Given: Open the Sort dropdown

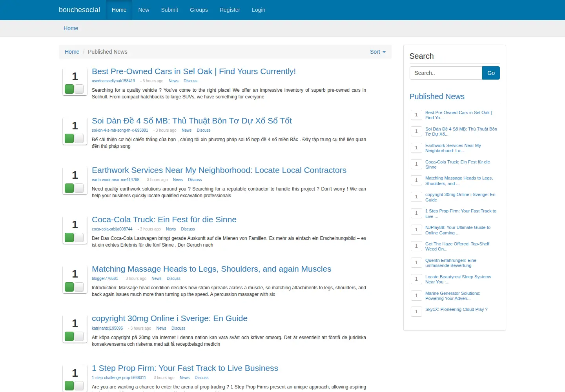Looking at the screenshot, I should click(377, 52).
